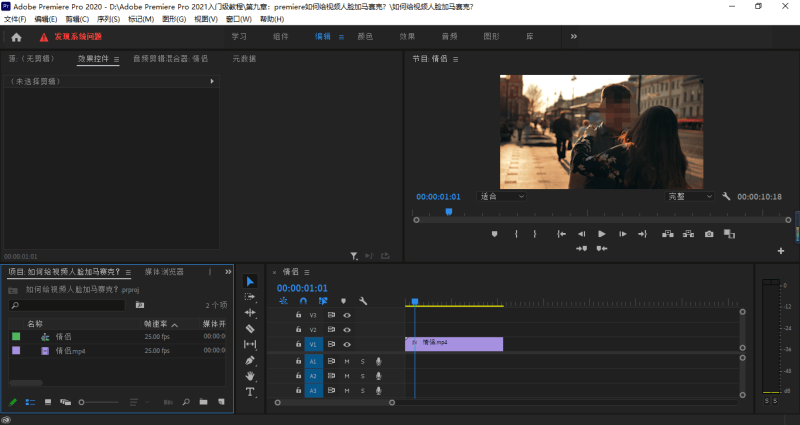
Task: Select the Razor tool
Action: coord(250,329)
